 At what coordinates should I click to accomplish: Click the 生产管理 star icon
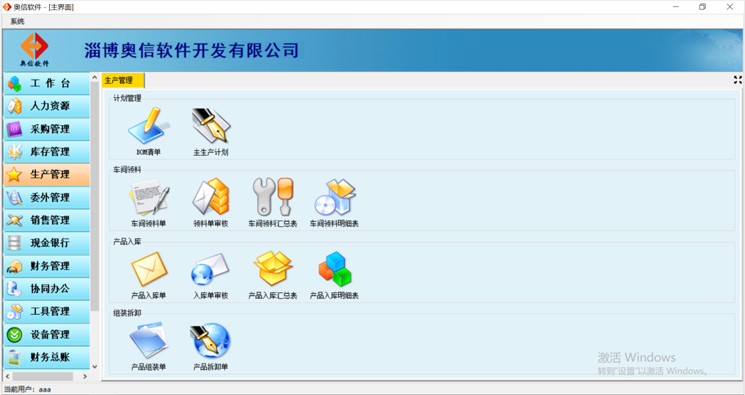click(x=14, y=175)
